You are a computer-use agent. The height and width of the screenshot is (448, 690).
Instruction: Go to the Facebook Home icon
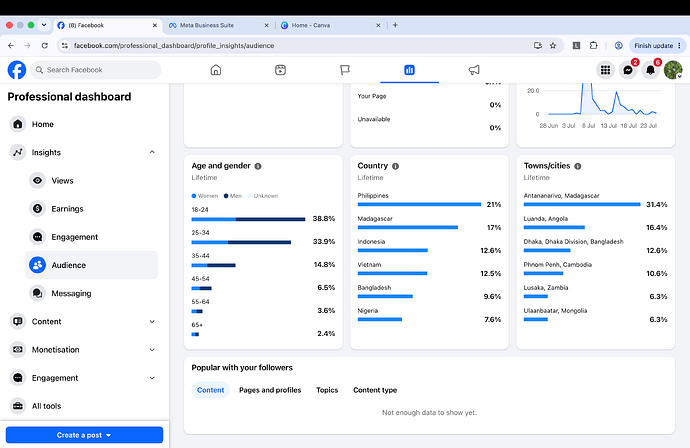point(216,70)
